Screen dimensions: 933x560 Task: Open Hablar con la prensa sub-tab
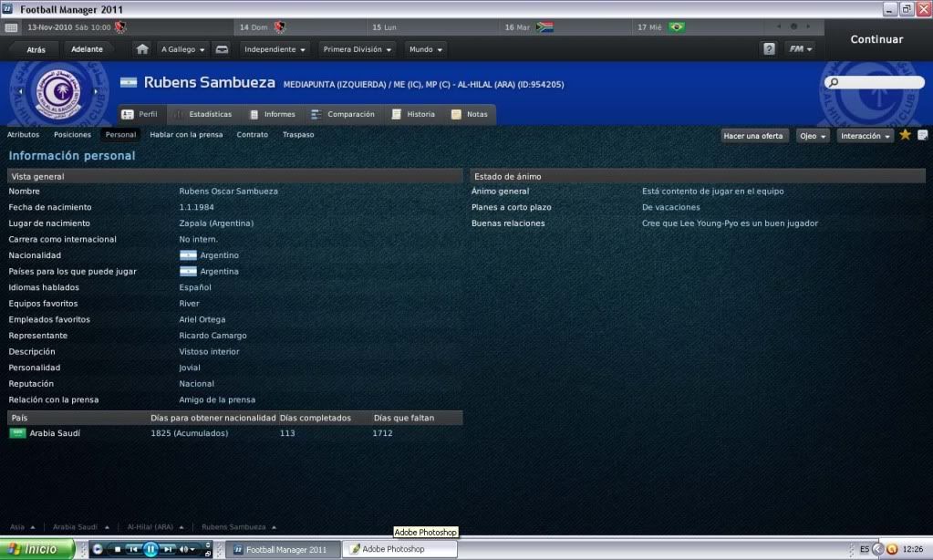[x=186, y=134]
